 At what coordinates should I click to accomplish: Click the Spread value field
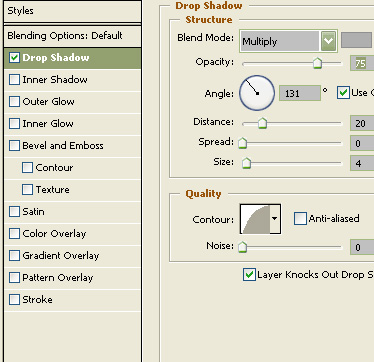click(x=362, y=144)
